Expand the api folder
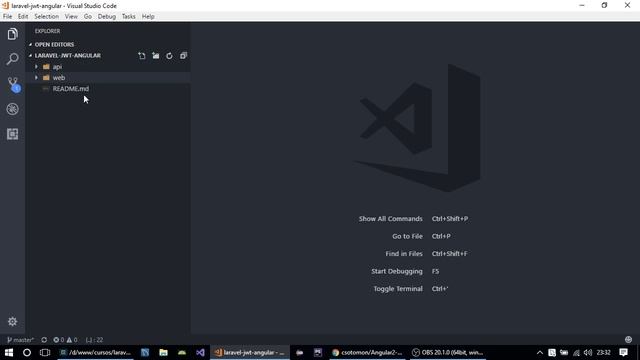 (x=108, y=67)
